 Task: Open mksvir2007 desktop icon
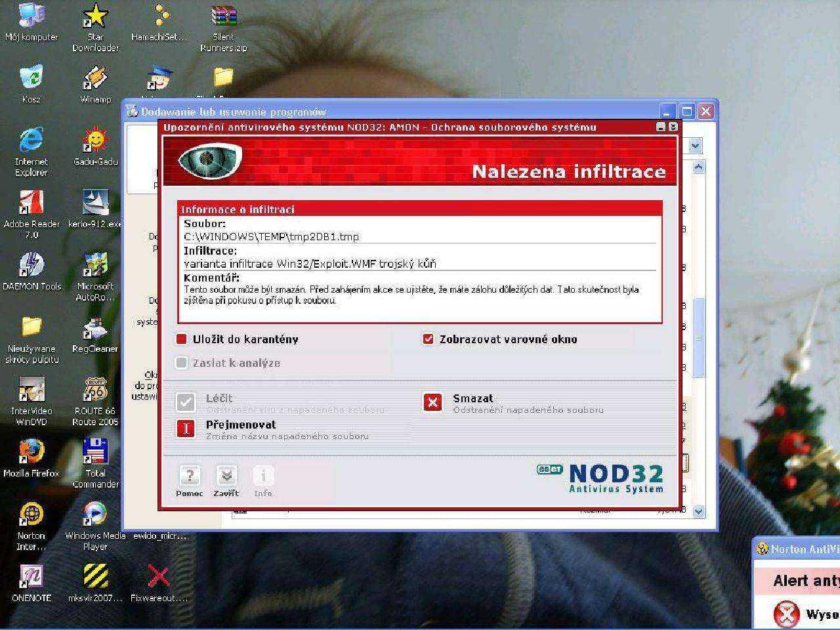pos(95,583)
